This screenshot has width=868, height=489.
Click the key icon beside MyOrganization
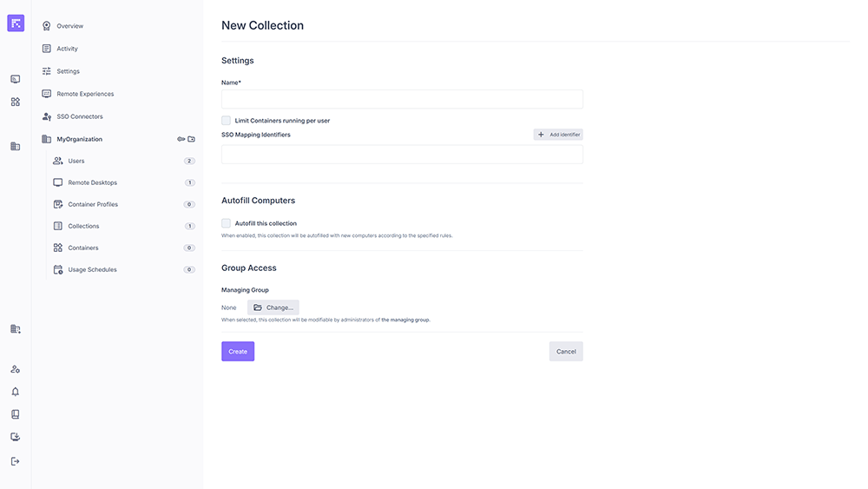tap(181, 139)
